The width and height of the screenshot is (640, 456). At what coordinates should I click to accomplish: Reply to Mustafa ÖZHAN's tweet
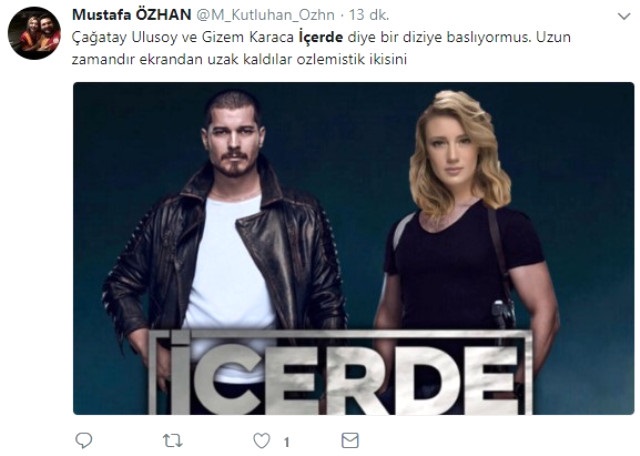click(84, 440)
